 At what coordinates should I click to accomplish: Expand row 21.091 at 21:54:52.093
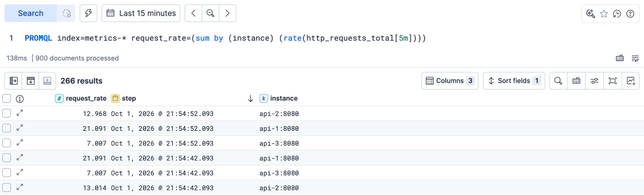coord(20,128)
